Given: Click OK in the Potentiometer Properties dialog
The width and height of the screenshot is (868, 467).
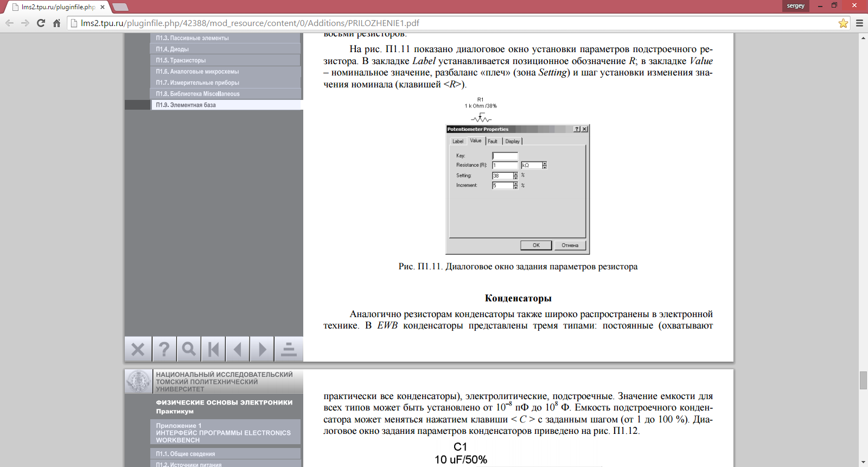Looking at the screenshot, I should pyautogui.click(x=536, y=245).
